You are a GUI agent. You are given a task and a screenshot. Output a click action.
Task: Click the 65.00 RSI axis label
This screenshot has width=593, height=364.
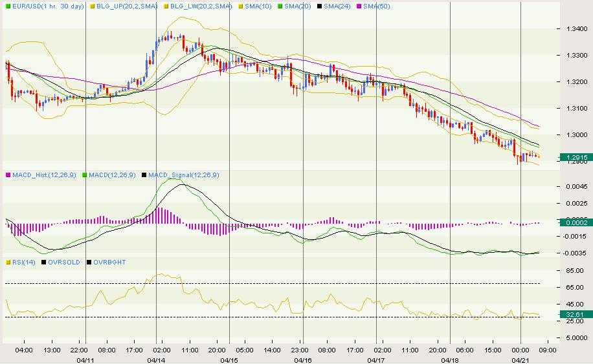pyautogui.click(x=575, y=287)
